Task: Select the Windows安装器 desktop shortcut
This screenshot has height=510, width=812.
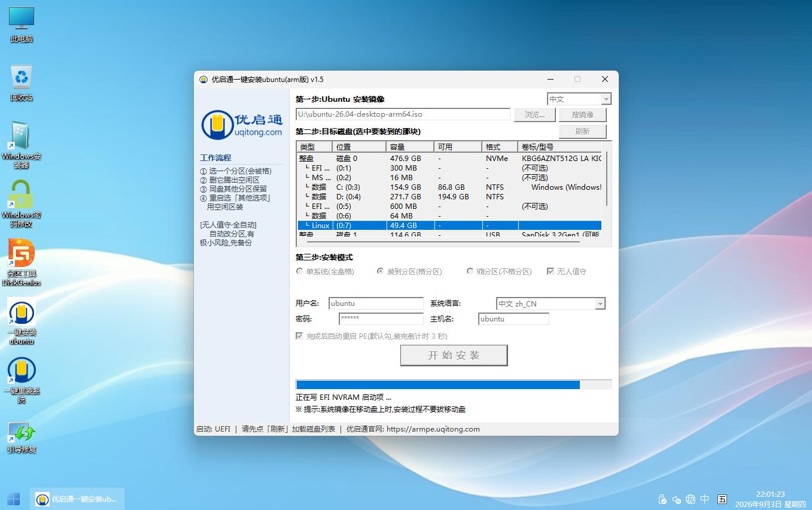Action: 22,145
